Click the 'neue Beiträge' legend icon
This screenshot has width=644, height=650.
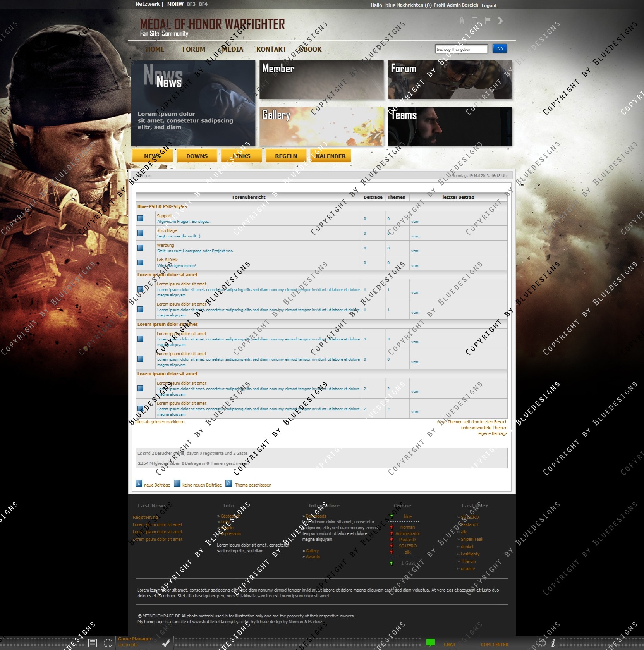(139, 483)
